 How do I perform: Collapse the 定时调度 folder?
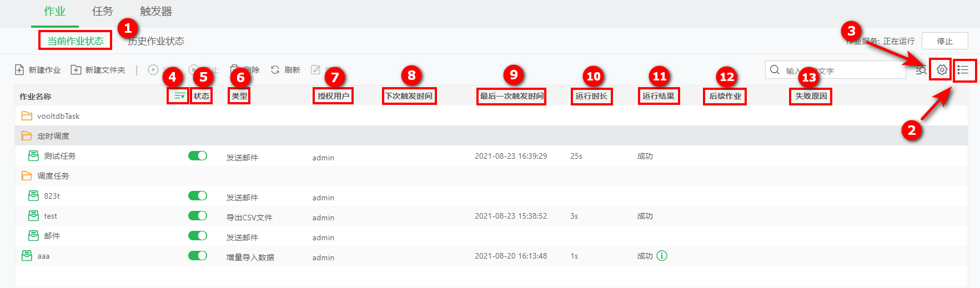click(27, 136)
